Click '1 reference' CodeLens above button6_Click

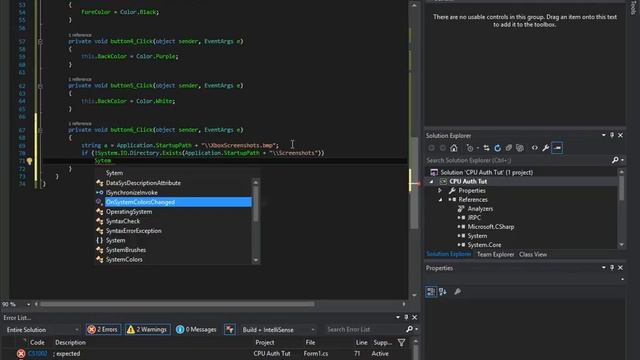[80, 124]
